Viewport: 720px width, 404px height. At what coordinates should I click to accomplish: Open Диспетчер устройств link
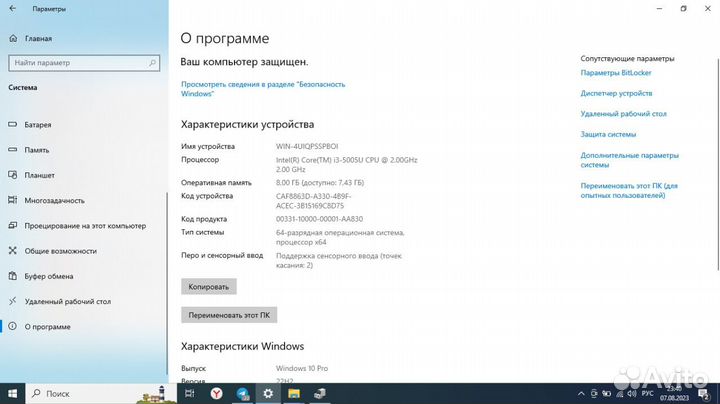click(616, 93)
